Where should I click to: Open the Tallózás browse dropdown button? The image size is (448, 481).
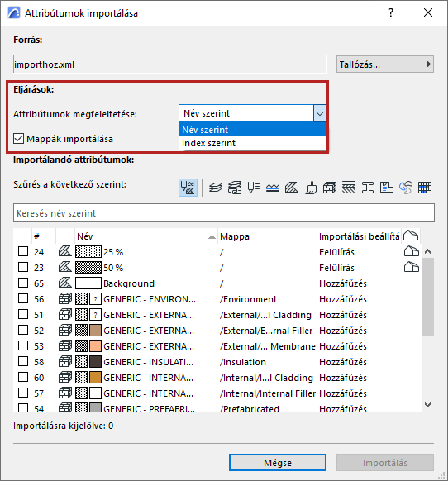click(x=385, y=64)
